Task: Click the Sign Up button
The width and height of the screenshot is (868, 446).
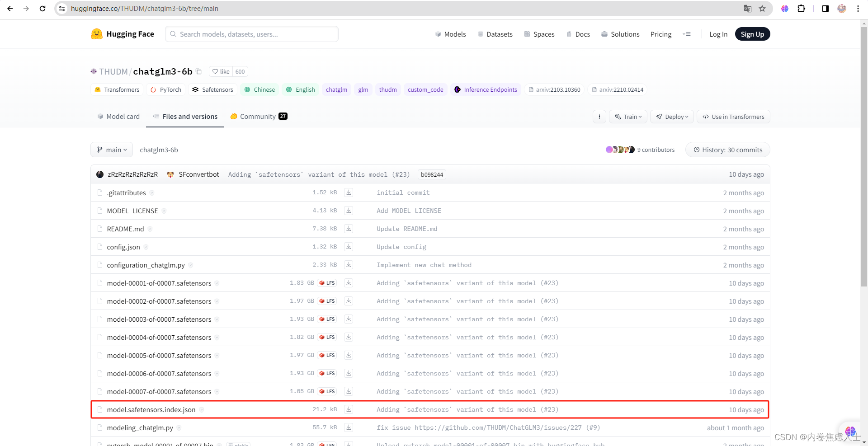Action: 752,34
